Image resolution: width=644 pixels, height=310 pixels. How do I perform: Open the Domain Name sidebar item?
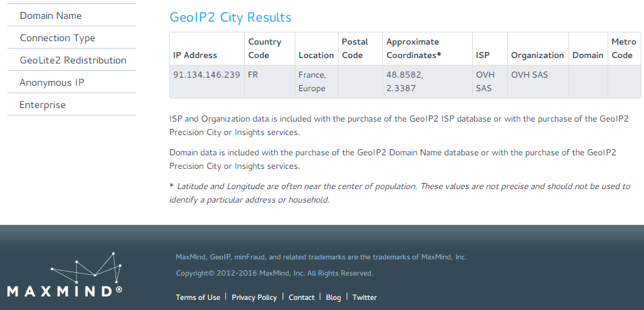[x=71, y=16]
